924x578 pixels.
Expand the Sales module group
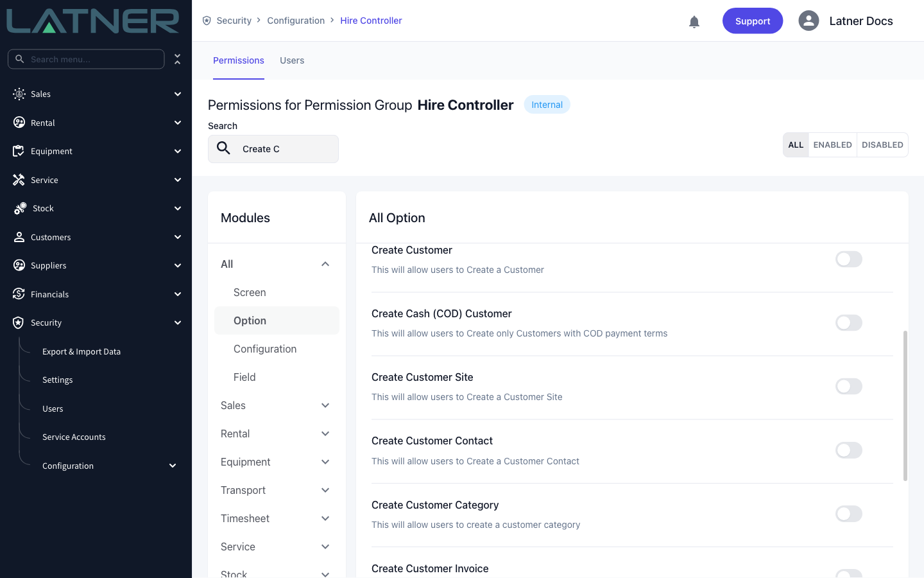click(x=325, y=405)
